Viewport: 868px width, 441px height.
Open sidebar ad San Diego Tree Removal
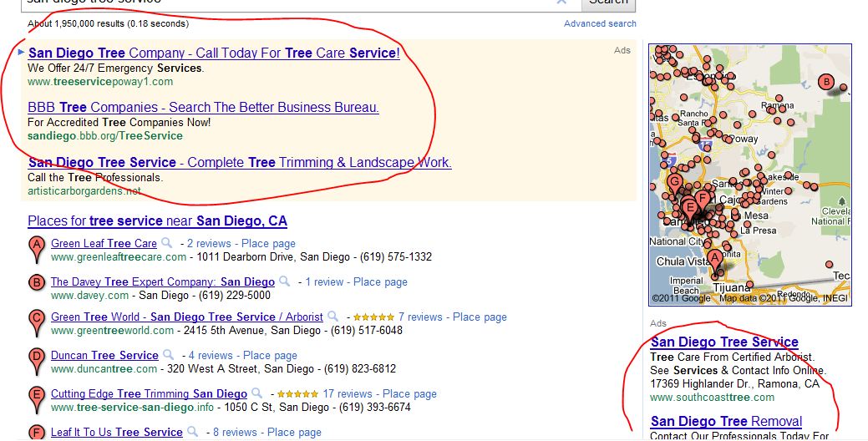(726, 422)
